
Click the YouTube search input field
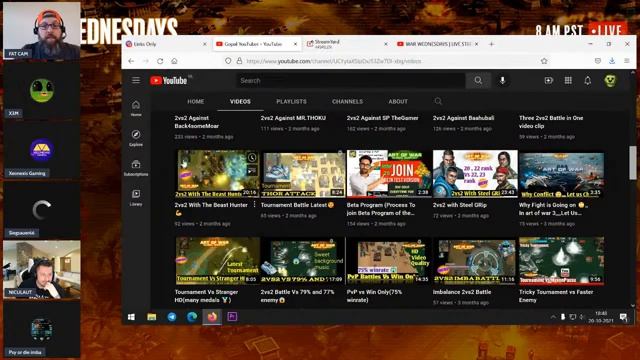(351, 80)
